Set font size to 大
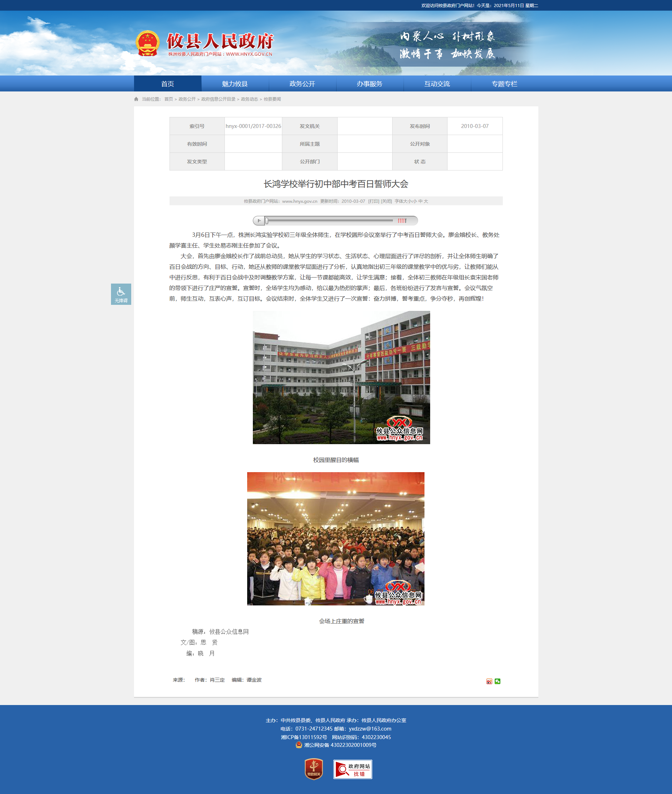672x794 pixels. [x=426, y=201]
